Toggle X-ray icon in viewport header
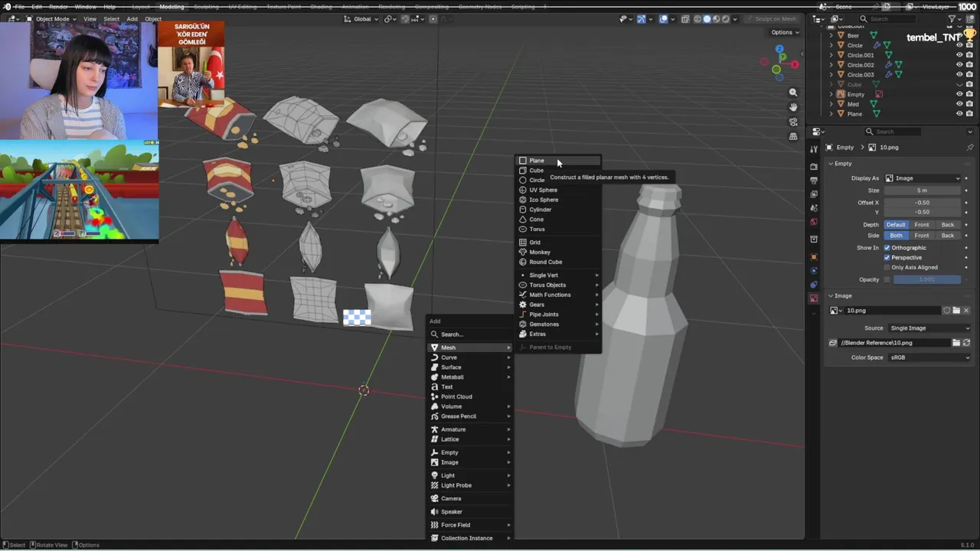 click(685, 19)
